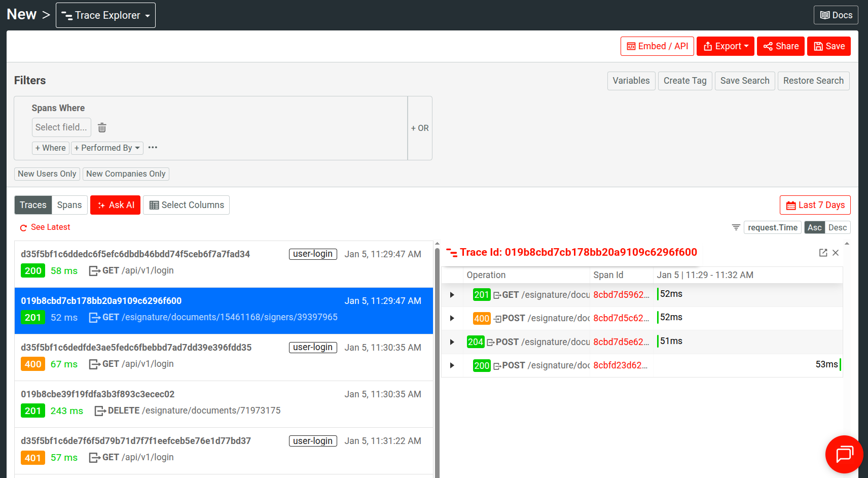Click the trash icon to delete the filter field
The image size is (868, 478).
pos(102,127)
